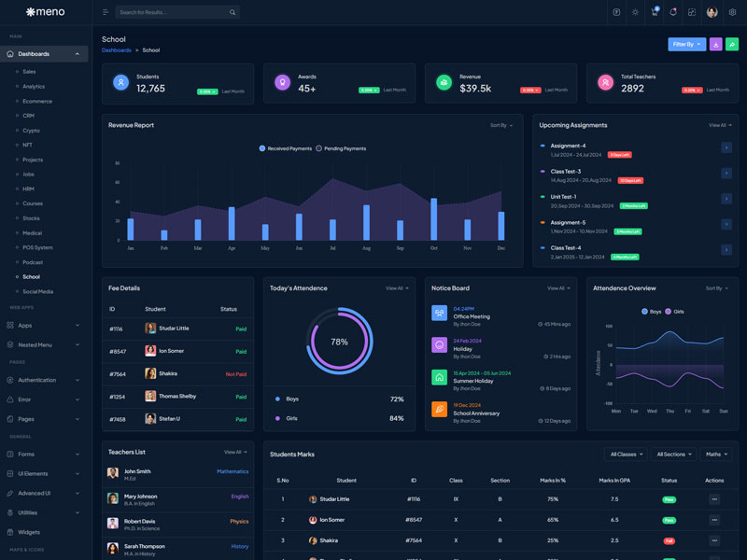
Task: Open the notifications bell
Action: (x=673, y=12)
